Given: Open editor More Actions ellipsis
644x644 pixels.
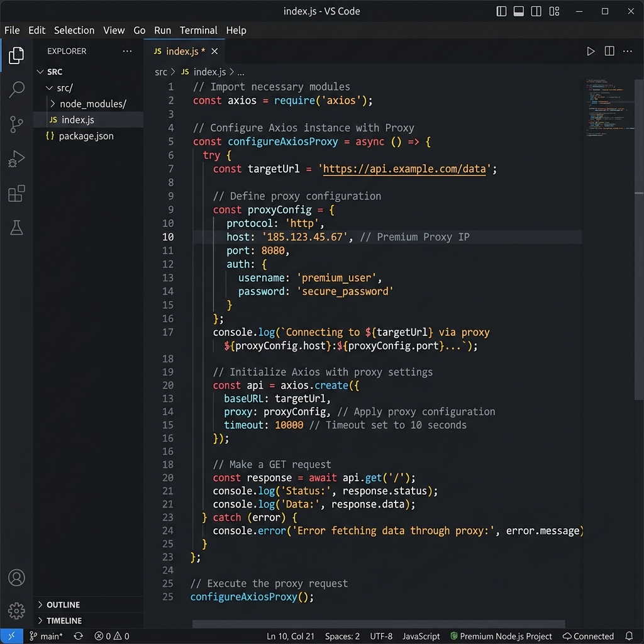Looking at the screenshot, I should click(x=628, y=52).
